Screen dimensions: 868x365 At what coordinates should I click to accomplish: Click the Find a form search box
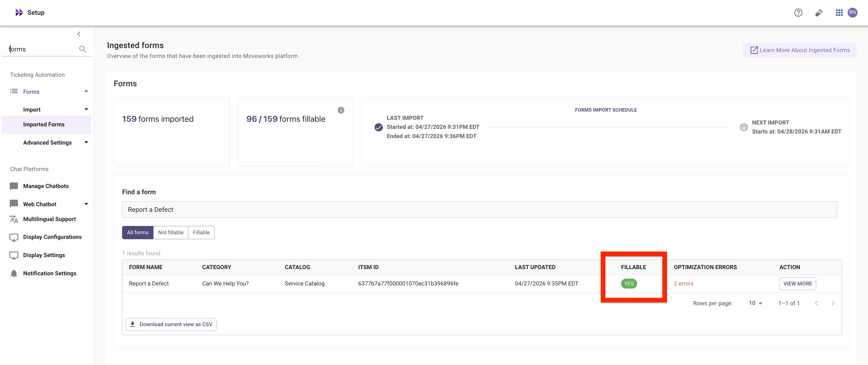(x=480, y=210)
